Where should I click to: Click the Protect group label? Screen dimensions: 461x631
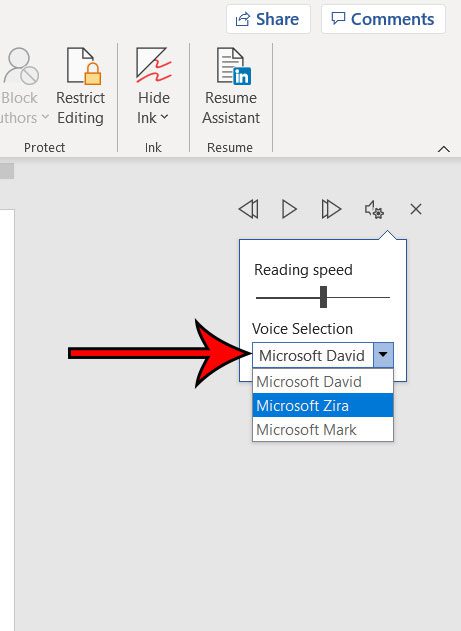pos(44,148)
